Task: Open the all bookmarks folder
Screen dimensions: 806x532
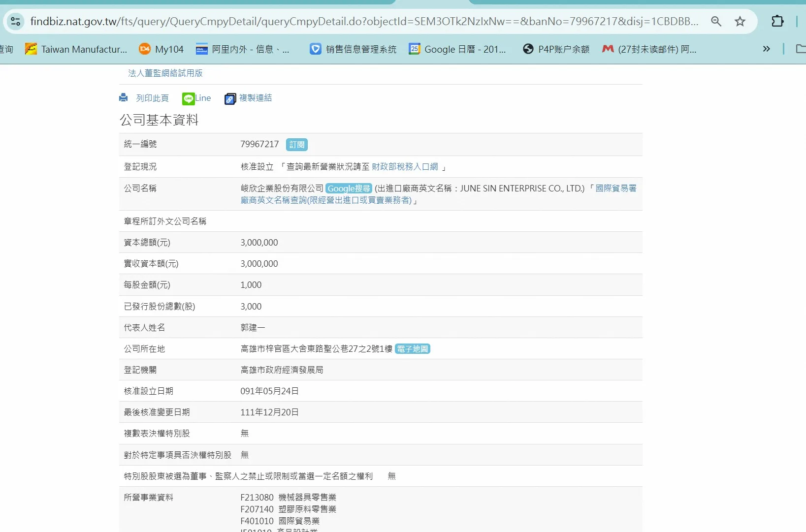Action: pyautogui.click(x=801, y=49)
